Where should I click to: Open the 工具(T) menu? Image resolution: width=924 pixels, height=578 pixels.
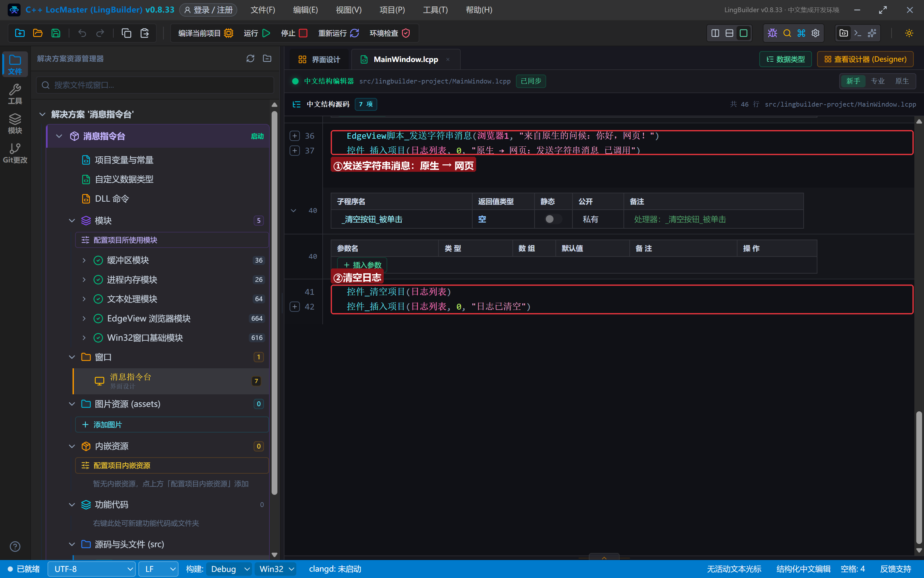point(435,10)
